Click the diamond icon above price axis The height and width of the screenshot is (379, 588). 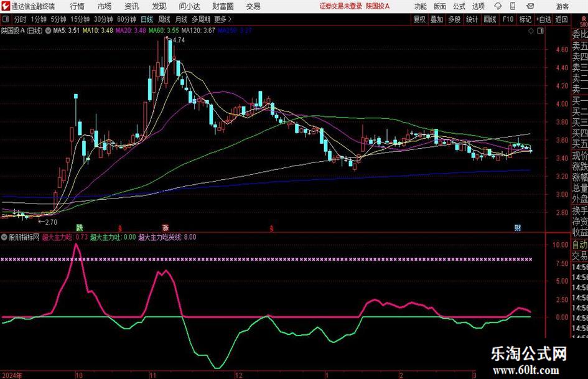click(x=531, y=31)
